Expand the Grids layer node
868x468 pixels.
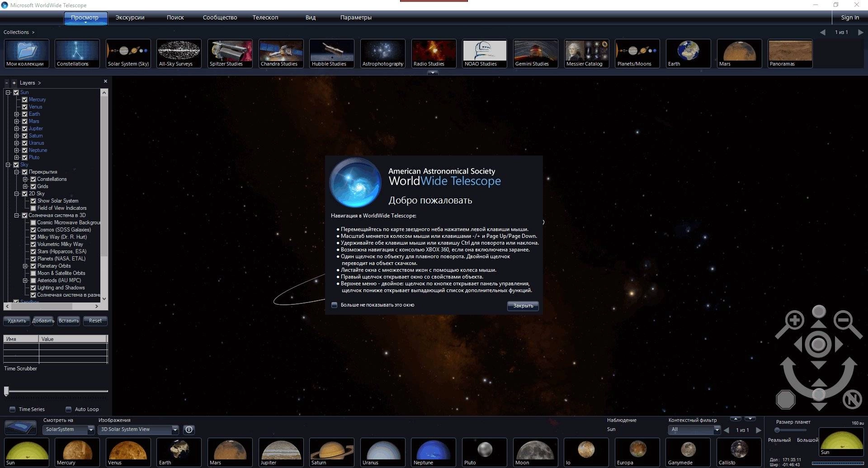[25, 186]
